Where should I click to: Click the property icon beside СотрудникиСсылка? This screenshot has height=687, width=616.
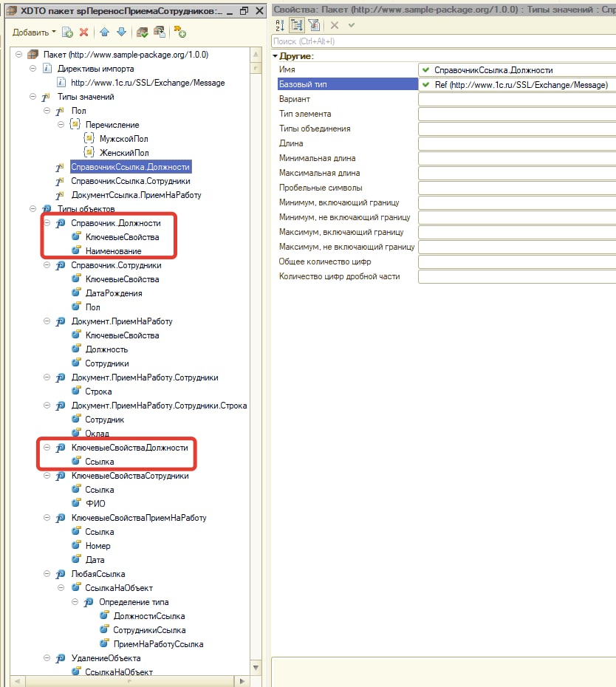tap(104, 629)
